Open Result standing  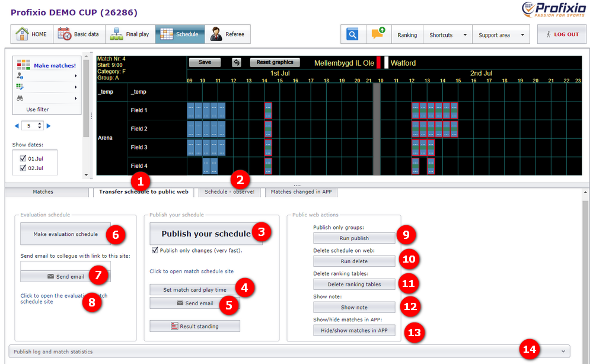pyautogui.click(x=195, y=326)
